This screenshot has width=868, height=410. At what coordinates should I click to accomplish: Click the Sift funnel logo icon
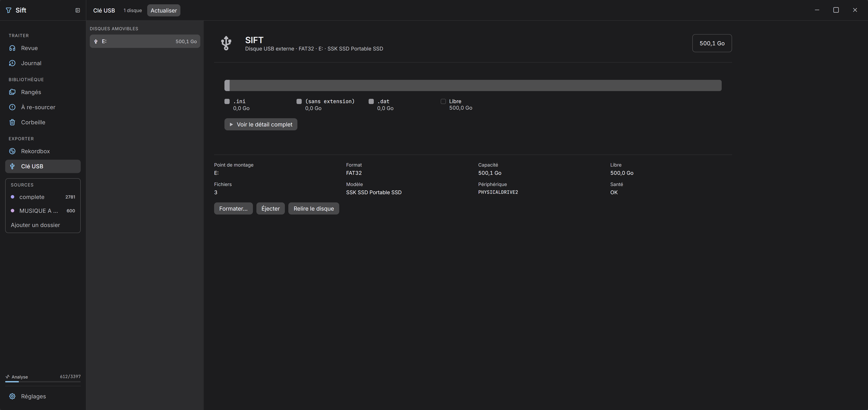click(x=9, y=10)
